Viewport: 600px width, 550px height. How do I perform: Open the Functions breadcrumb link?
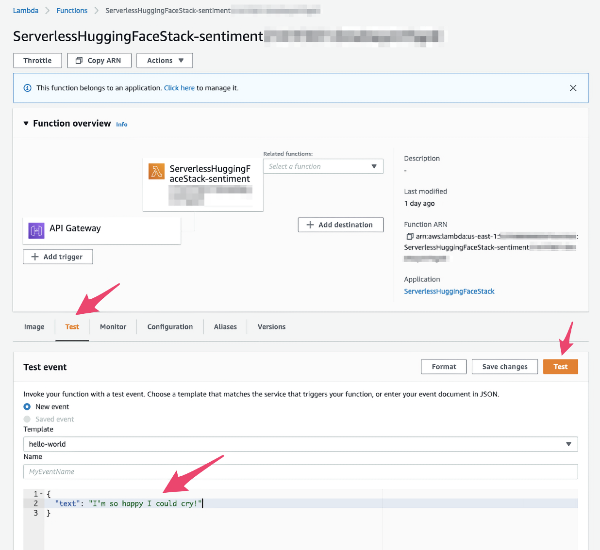(72, 10)
